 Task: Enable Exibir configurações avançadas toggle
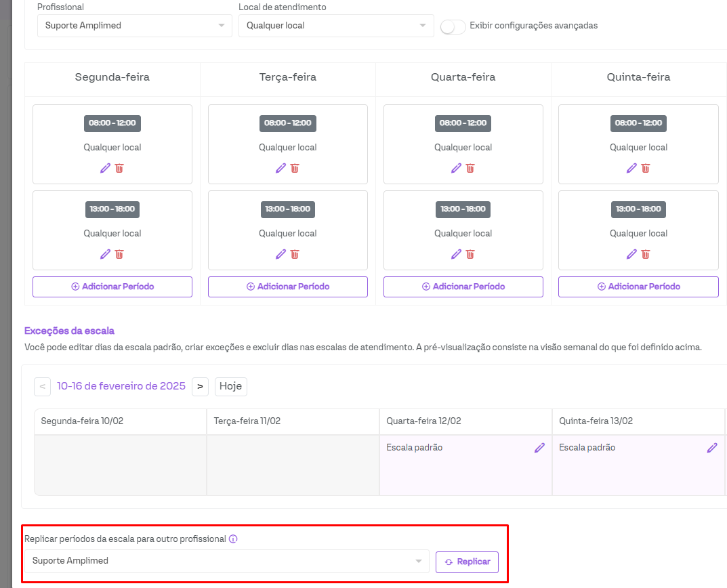[x=453, y=26]
